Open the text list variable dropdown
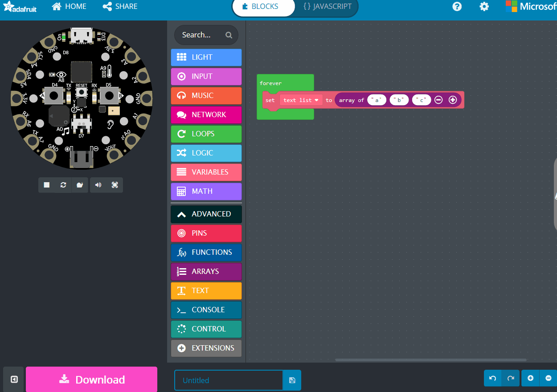 tap(316, 100)
